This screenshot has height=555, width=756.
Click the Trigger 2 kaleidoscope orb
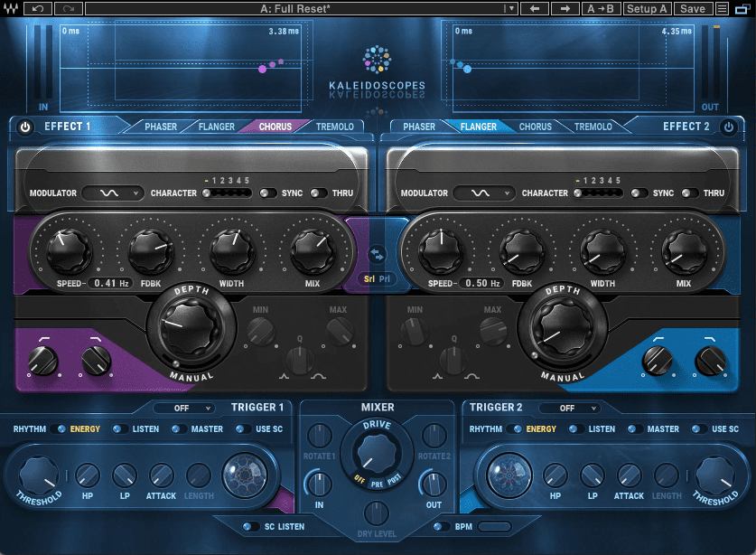point(509,475)
